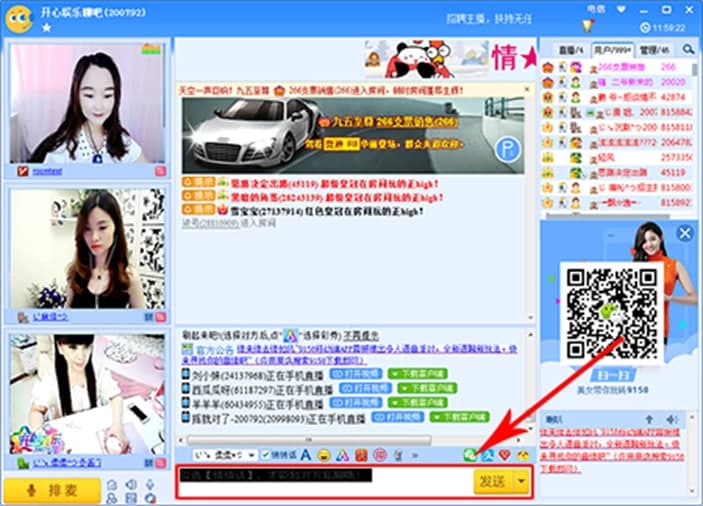Viewport: 703px width, 506px height.
Task: Click the red announcement text link at right
Action: pyautogui.click(x=612, y=451)
